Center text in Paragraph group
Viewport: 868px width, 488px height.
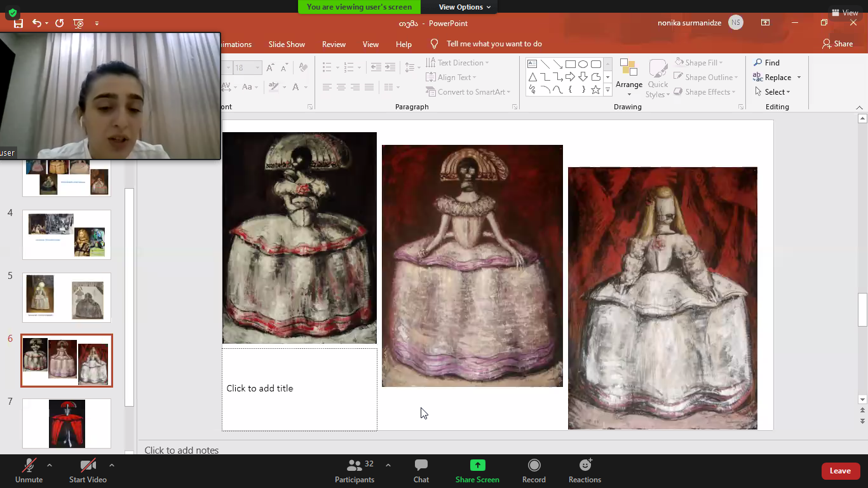tap(341, 87)
